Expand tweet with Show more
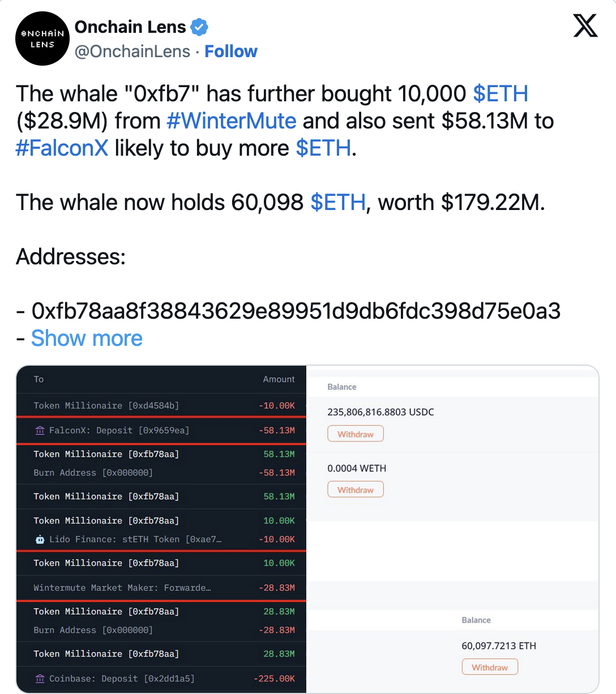Viewport: 616px width, 694px height. pos(87,338)
